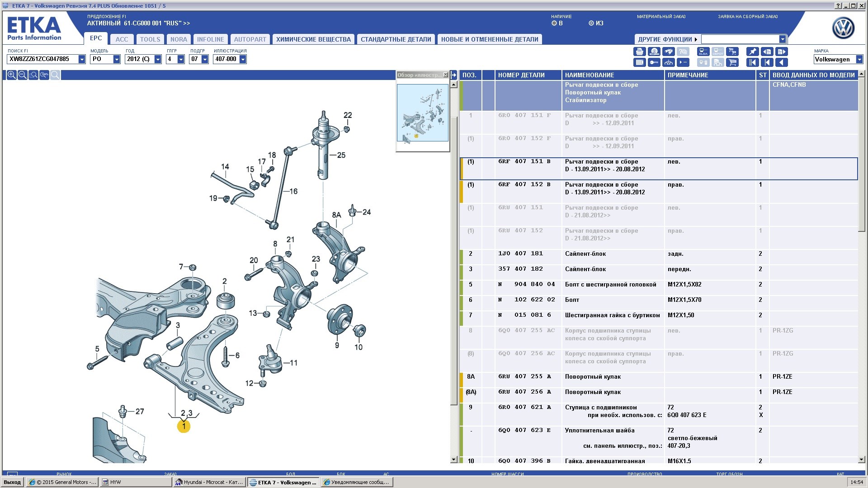The image size is (868, 488).
Task: Switch to the Hyundai Microcat taskbar window
Action: tap(210, 482)
